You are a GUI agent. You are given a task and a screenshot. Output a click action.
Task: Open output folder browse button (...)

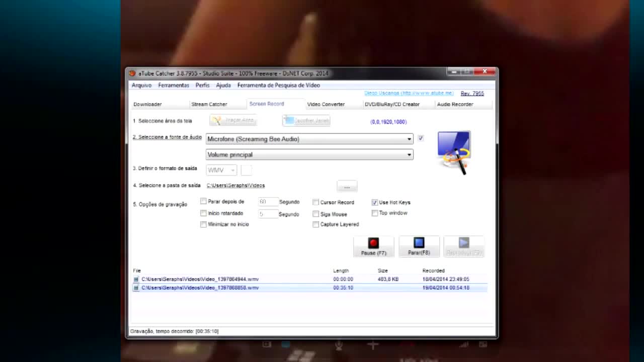pos(347,187)
